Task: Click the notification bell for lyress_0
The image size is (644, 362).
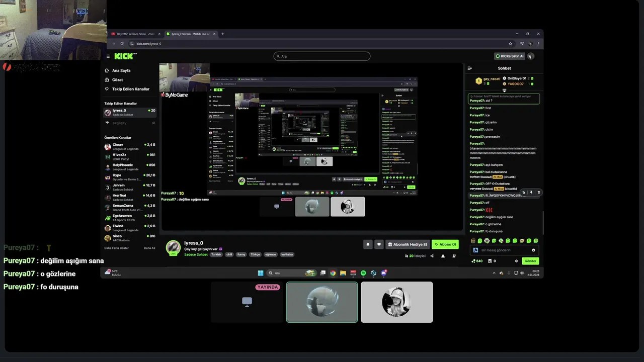Action: (368, 244)
